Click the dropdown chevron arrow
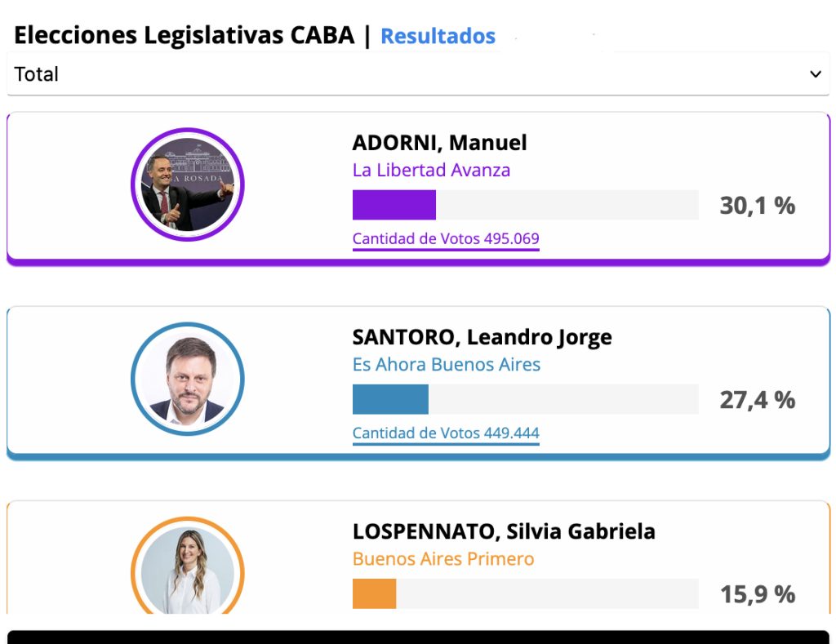 click(815, 74)
